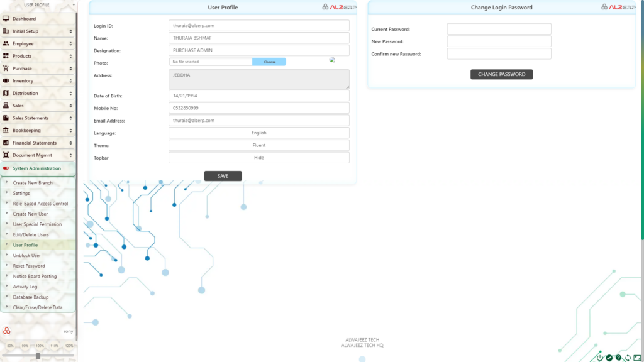Click the Employee people icon
This screenshot has height=362, width=644.
[x=6, y=43]
